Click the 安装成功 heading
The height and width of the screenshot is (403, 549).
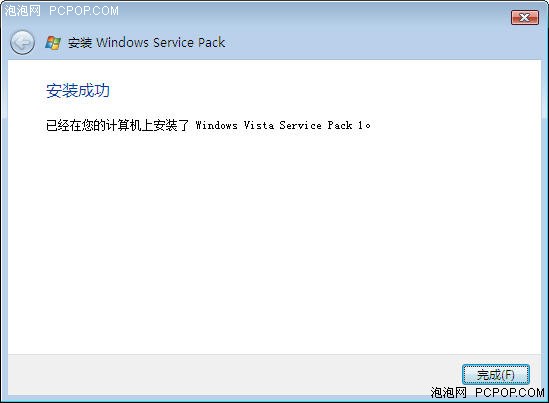coord(78,91)
